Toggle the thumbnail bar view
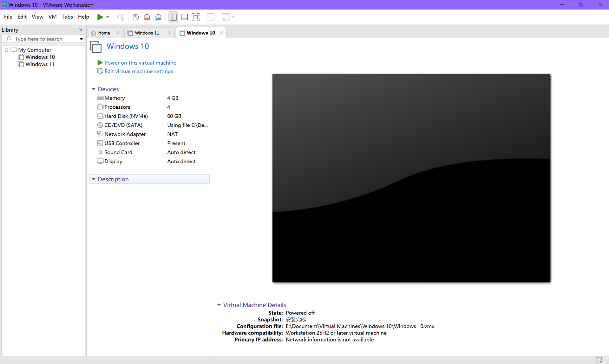This screenshot has height=364, width=609. pyautogui.click(x=184, y=17)
